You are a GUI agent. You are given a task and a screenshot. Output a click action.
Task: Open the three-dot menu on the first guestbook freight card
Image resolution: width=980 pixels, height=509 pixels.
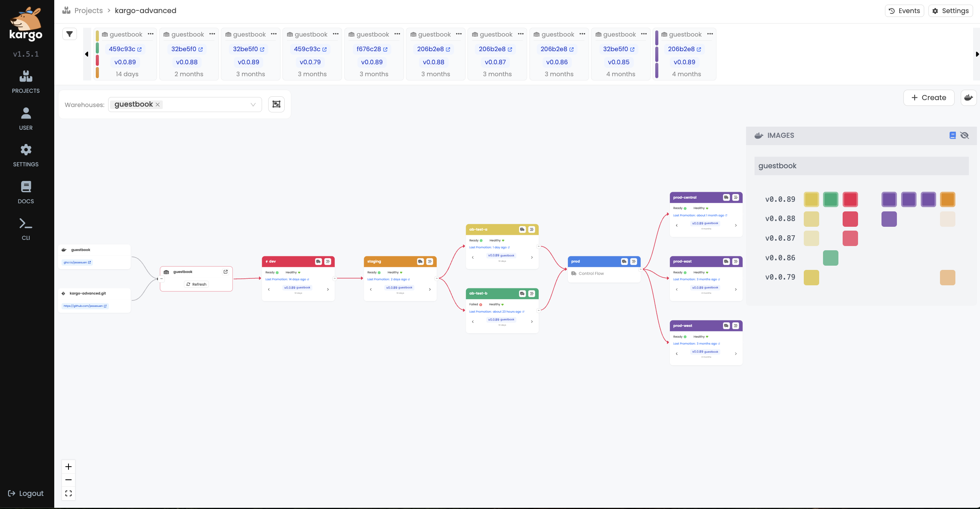coord(151,34)
